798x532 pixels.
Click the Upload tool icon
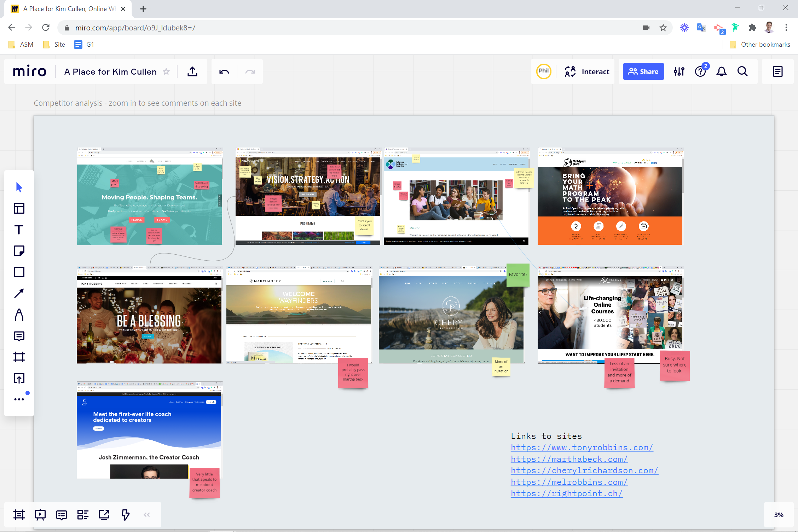click(19, 378)
